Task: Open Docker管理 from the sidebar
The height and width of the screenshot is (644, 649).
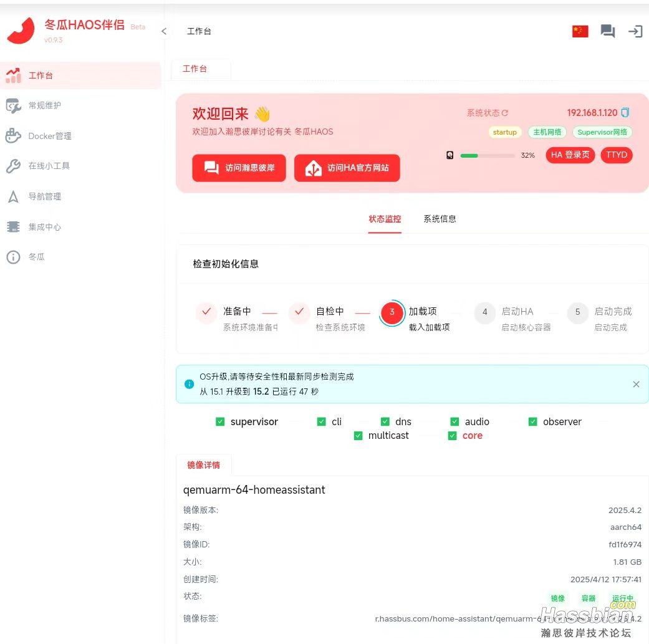Action: (50, 136)
